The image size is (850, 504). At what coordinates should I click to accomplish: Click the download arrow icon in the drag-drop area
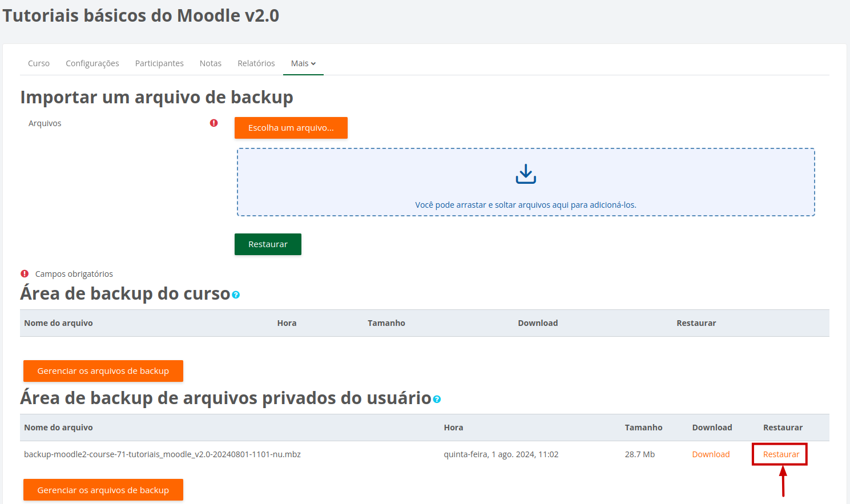point(525,173)
